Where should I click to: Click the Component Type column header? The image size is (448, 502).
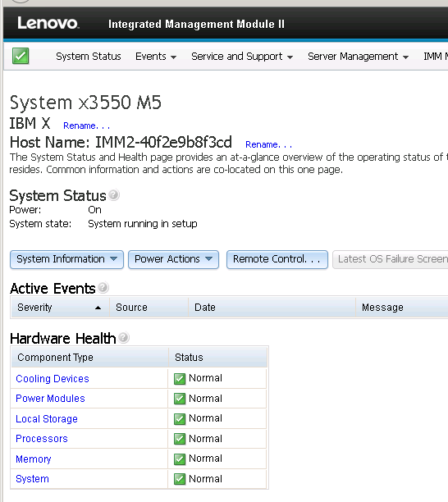(89, 358)
